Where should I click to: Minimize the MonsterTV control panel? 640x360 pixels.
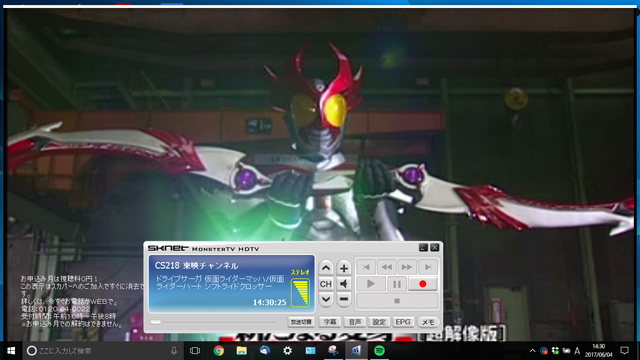coord(423,247)
